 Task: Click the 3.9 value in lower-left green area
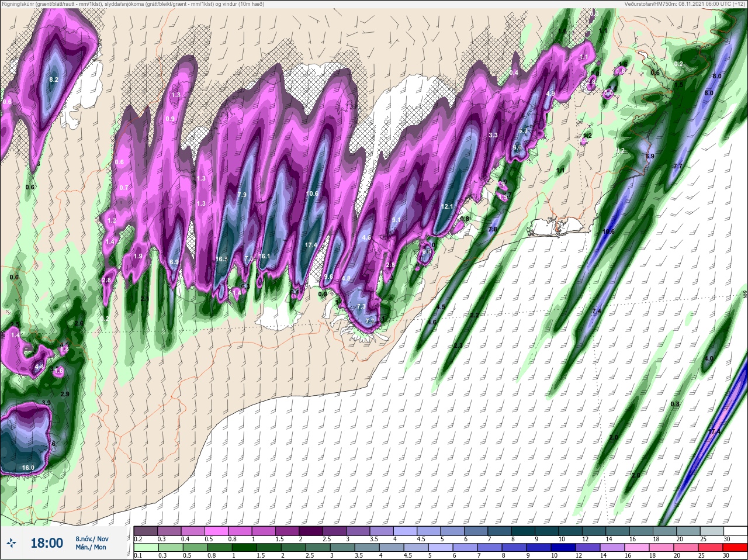click(x=47, y=403)
